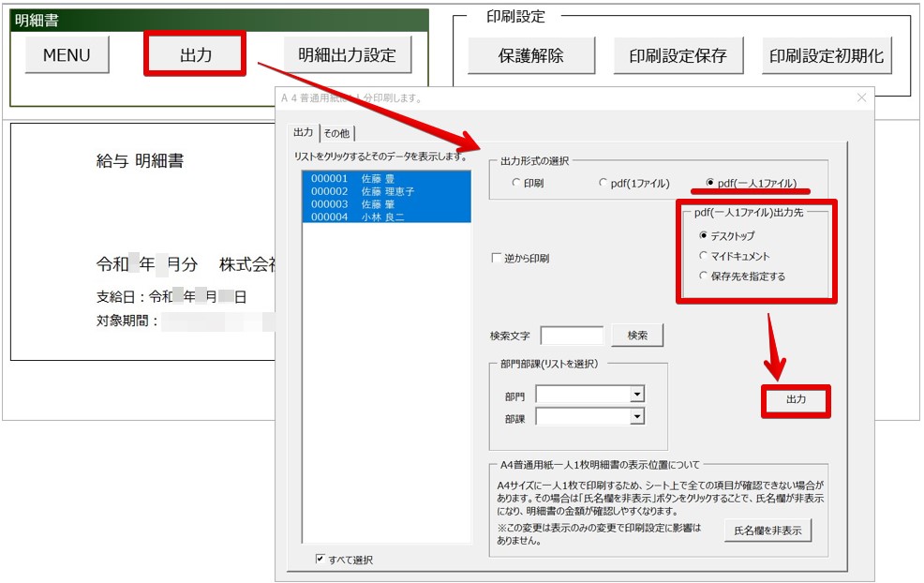Save print settings with 印刷設定保存

tap(678, 56)
